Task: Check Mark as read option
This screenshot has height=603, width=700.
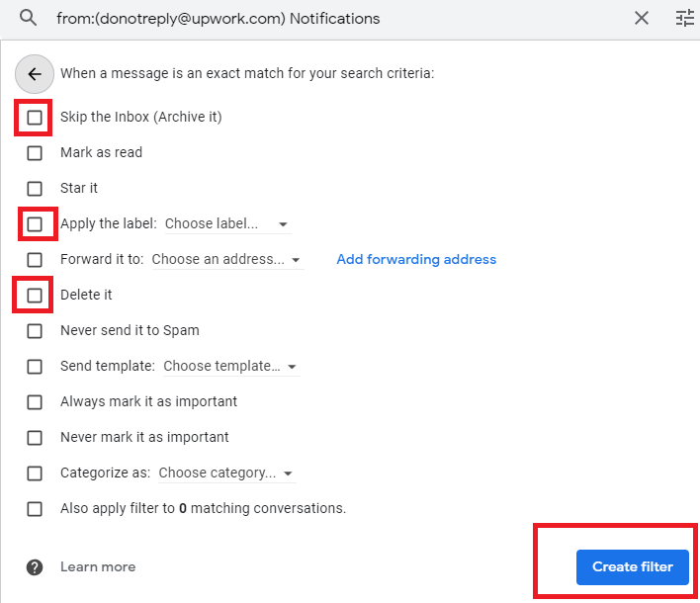Action: coord(35,153)
